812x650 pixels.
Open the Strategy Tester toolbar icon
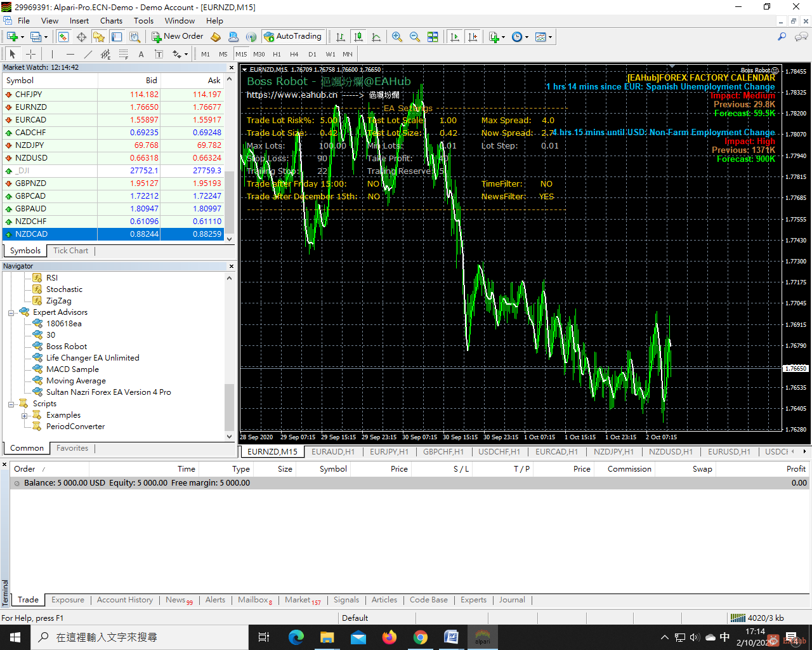coord(134,37)
